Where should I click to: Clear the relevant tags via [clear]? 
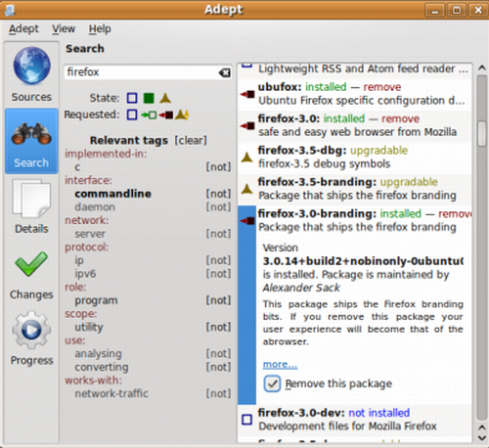[x=191, y=141]
